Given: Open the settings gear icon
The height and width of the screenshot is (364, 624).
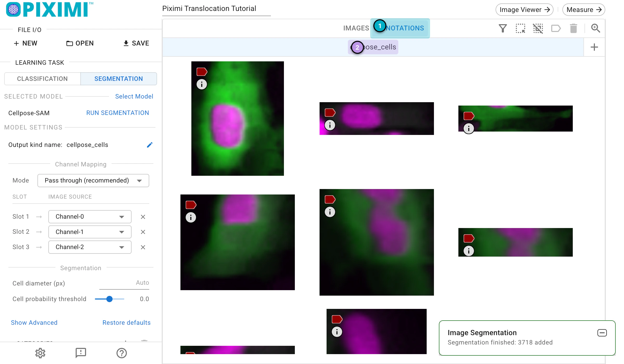Looking at the screenshot, I should [40, 353].
